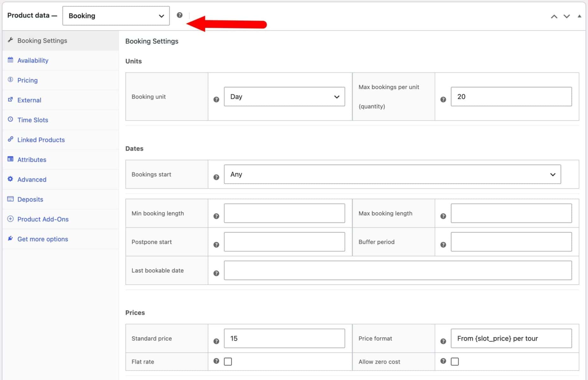The width and height of the screenshot is (588, 380).
Task: Click the Max booking length field
Action: (x=511, y=213)
